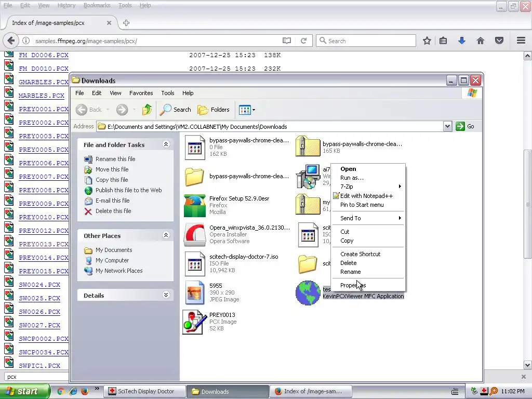This screenshot has width=532, height=399.
Task: Go up one folder level in Explorer
Action: pos(147,110)
